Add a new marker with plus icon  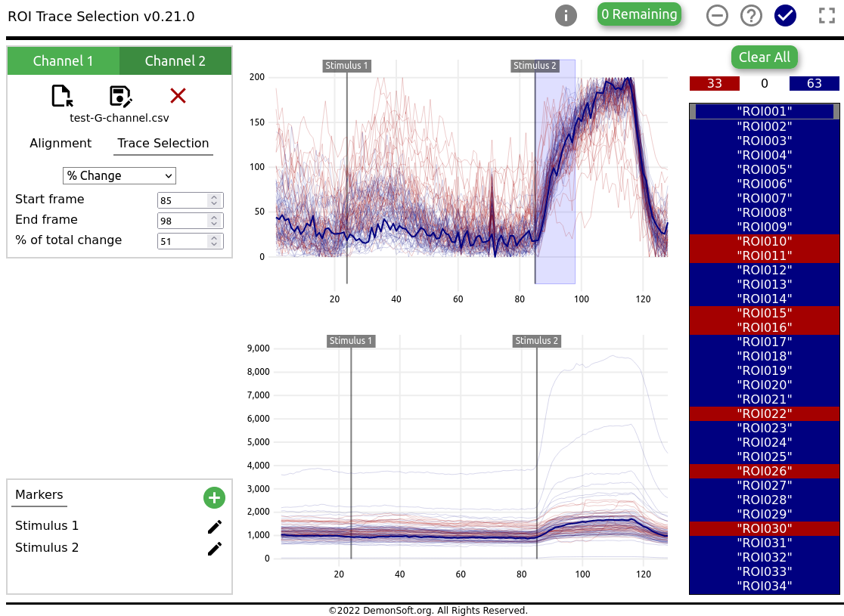pos(214,497)
